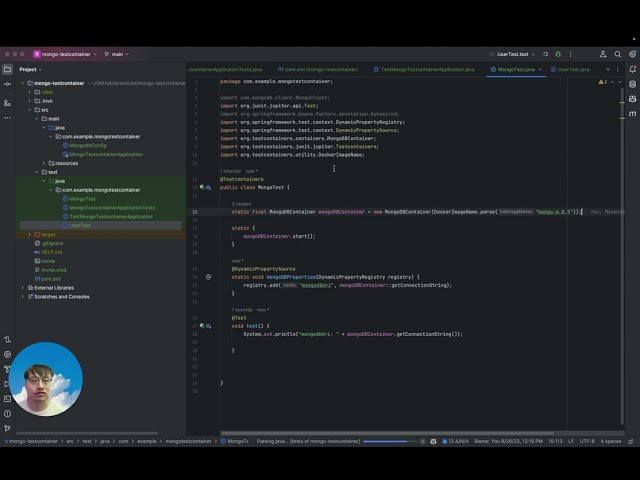Open the Maven tool window
The width and height of the screenshot is (640, 480).
(x=633, y=113)
